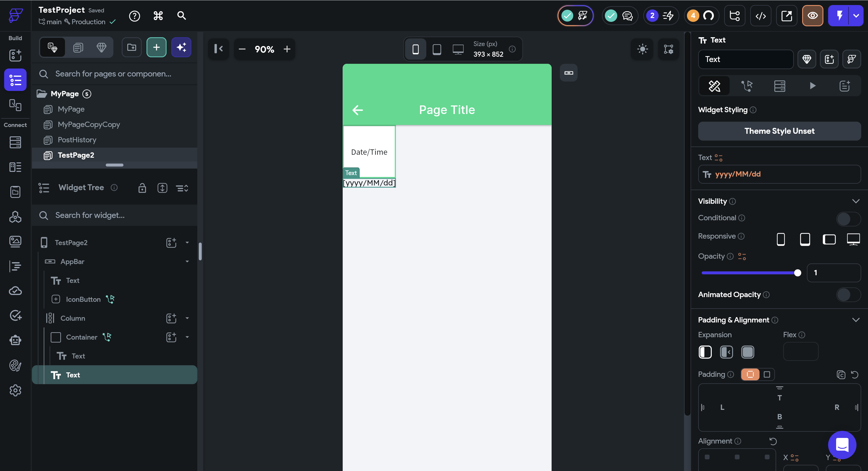Viewport: 868px width, 471px height.
Task: Turn on Animated Opacity switch
Action: [x=848, y=295]
